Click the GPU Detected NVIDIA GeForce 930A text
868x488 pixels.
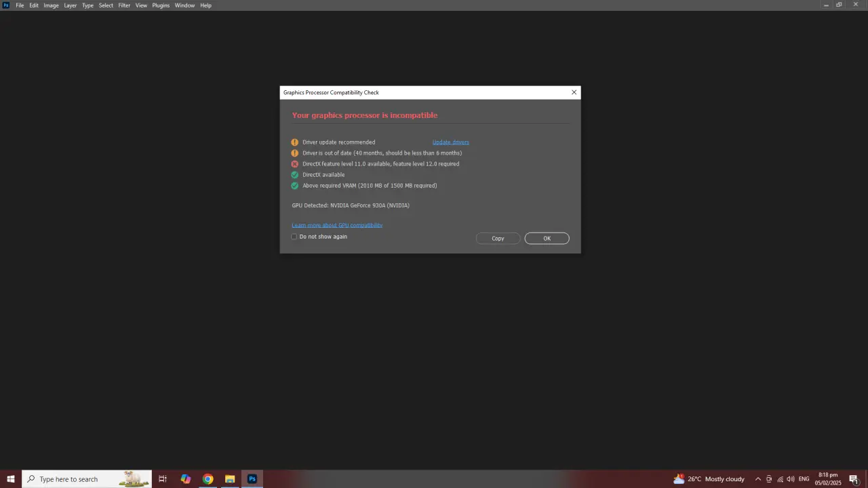[x=351, y=205]
